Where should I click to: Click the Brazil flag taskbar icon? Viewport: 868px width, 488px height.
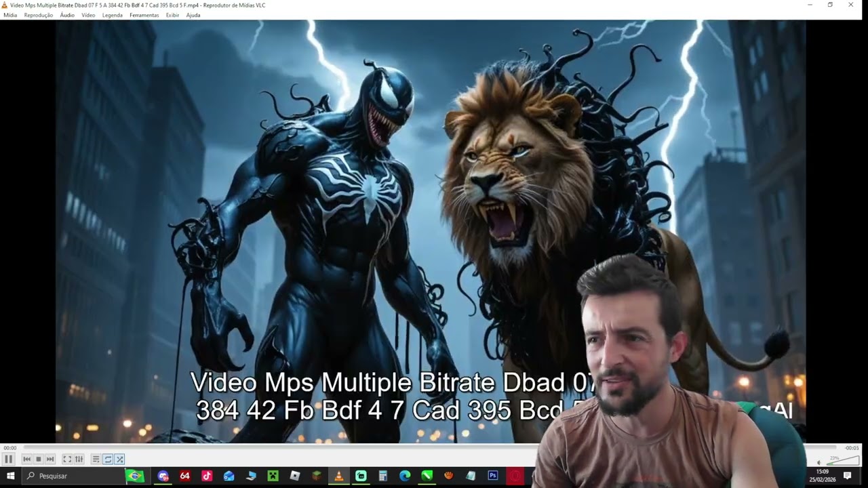tap(135, 476)
